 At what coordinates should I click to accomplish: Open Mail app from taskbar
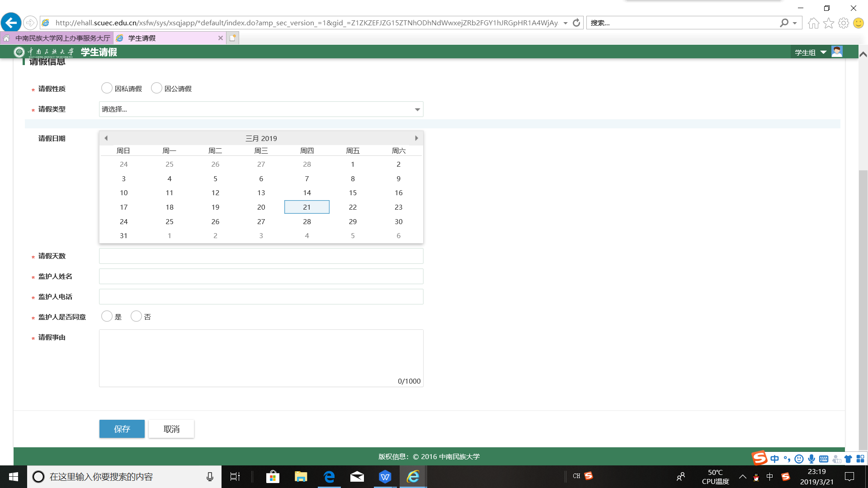(357, 477)
